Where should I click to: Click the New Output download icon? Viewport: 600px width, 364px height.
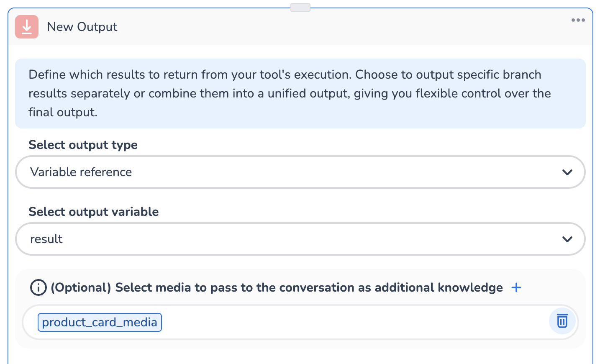(x=27, y=26)
